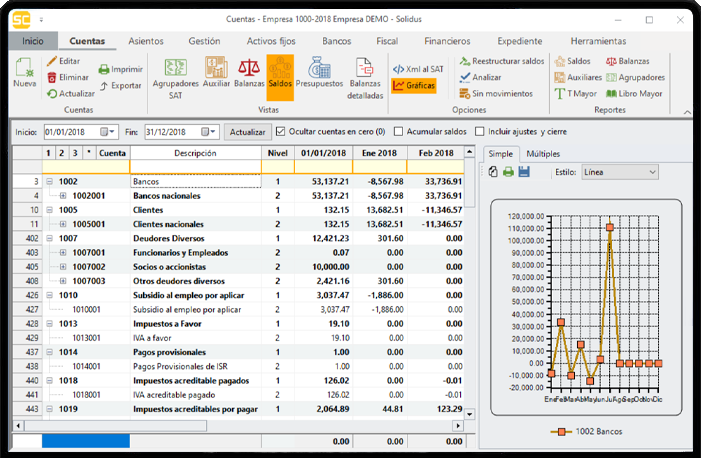Select the Pagos Provisionales de ISR row
Image resolution: width=701 pixels, height=458 pixels.
coord(238,366)
